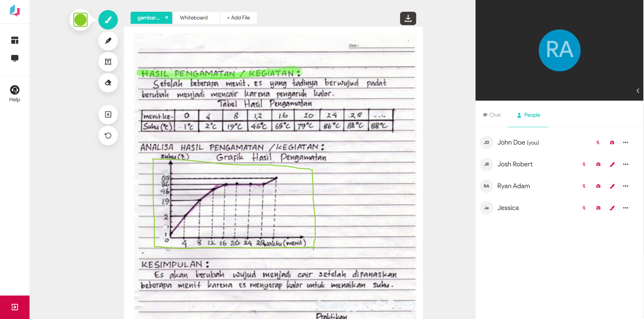Click the Add File button
Viewport: 644px width, 319px height.
[238, 18]
